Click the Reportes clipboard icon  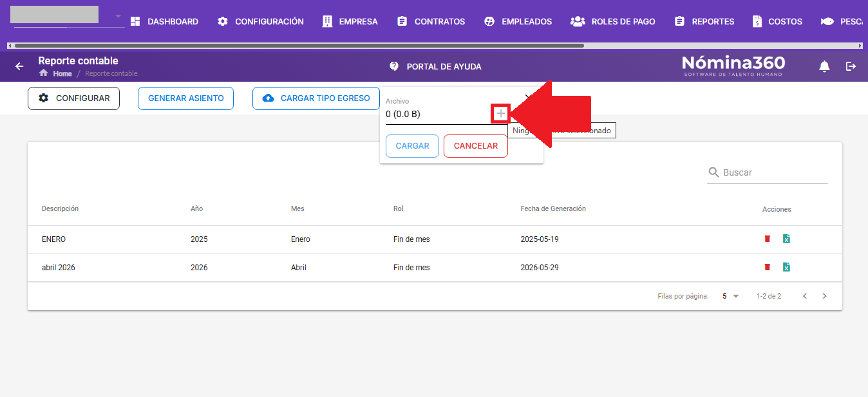pyautogui.click(x=679, y=21)
